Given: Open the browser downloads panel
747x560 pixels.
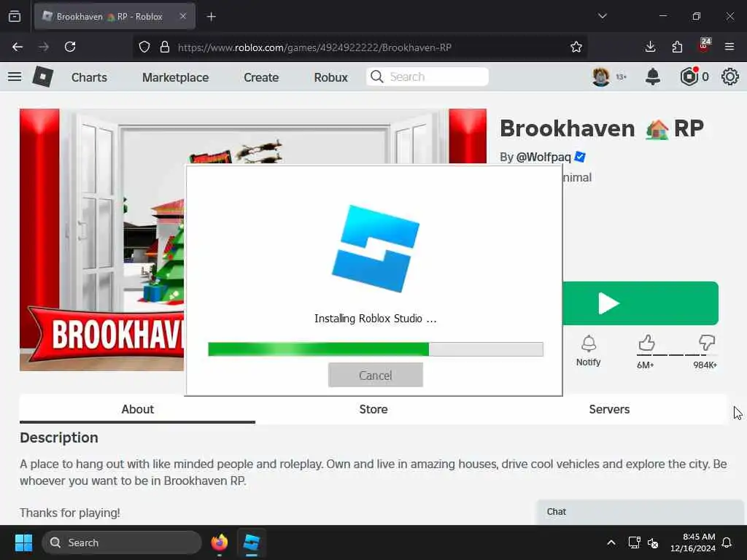Looking at the screenshot, I should (x=650, y=47).
